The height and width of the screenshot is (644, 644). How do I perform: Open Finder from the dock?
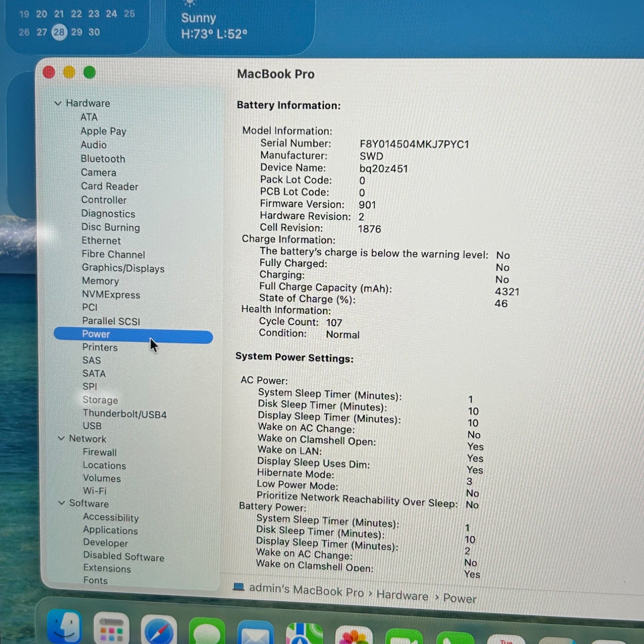64,627
